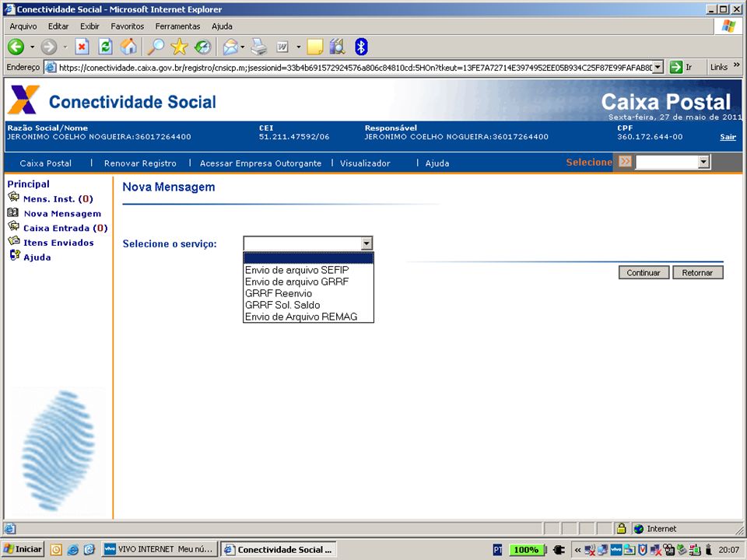Viewport: 747px width, 560px height.
Task: Click the Edit with Word toolbar icon
Action: point(282,47)
